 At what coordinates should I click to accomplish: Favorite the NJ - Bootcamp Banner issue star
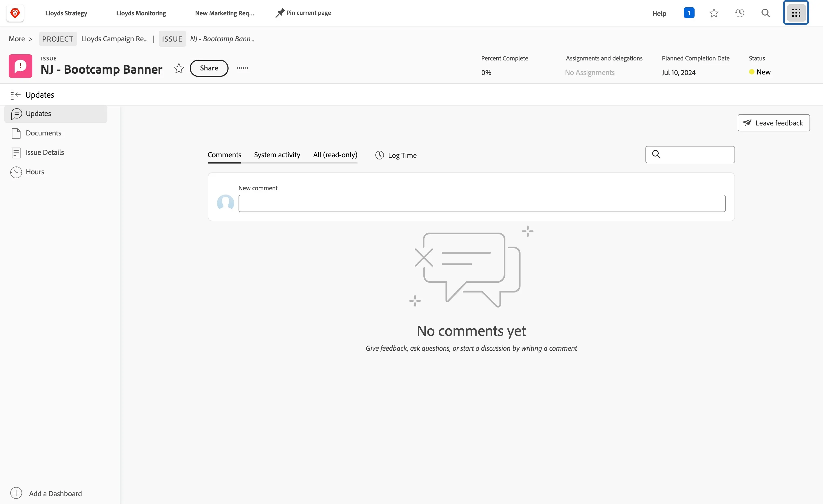pos(179,68)
